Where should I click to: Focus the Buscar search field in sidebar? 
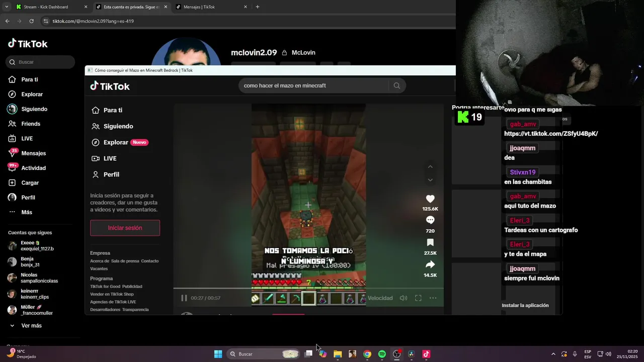(41, 62)
